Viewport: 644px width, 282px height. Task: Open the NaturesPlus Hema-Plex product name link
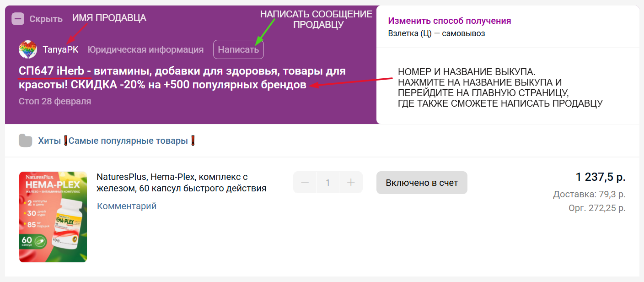(181, 182)
